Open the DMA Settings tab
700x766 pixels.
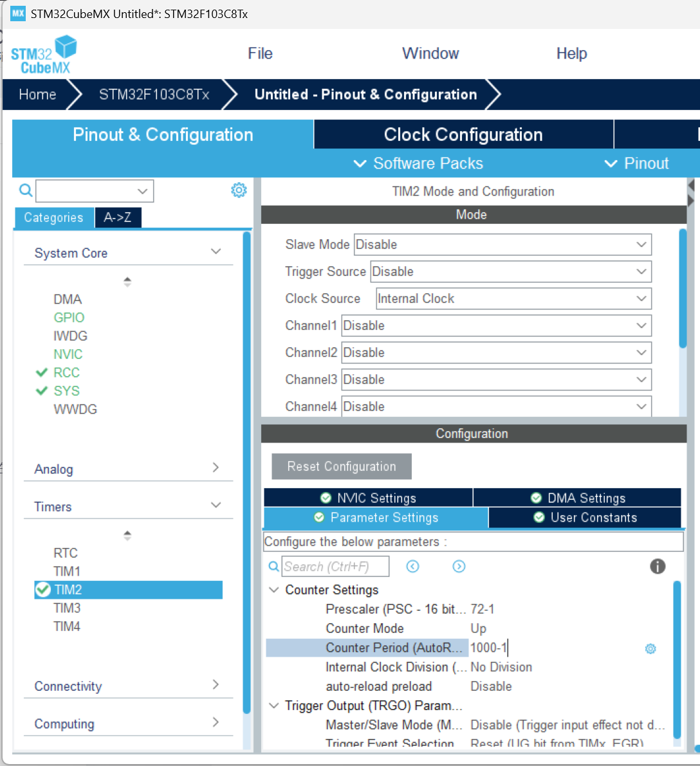577,498
